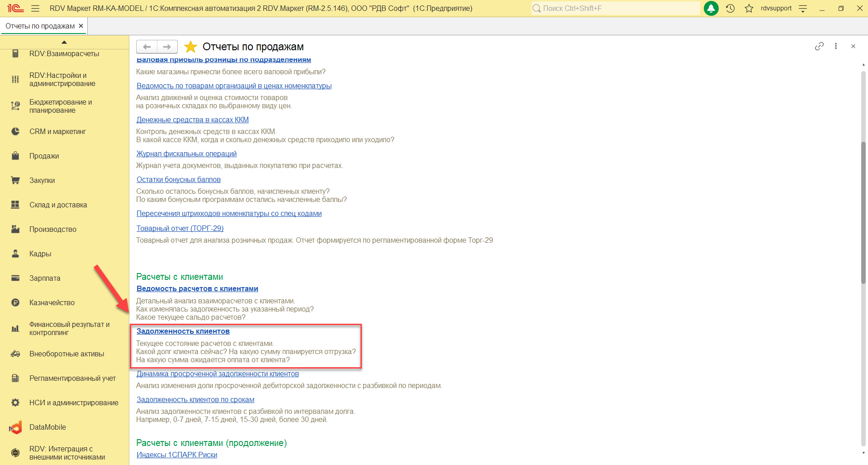
Task: Open the Зарплата section
Action: point(45,278)
